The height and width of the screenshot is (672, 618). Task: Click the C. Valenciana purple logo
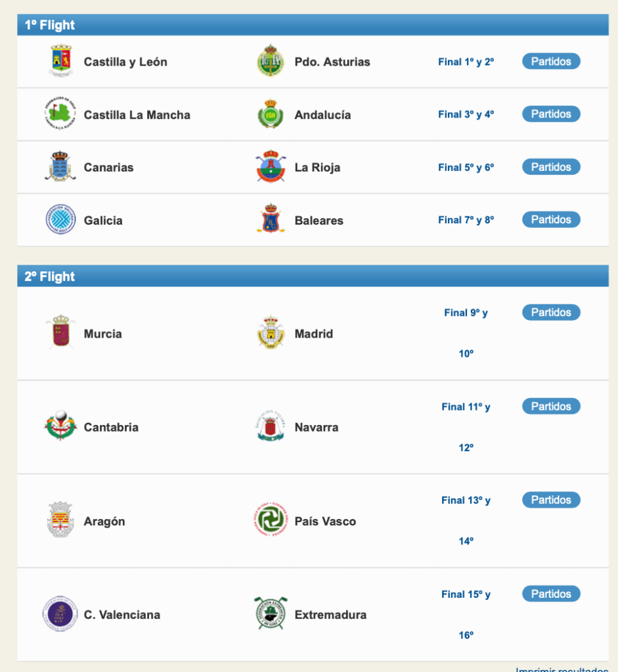point(60,614)
